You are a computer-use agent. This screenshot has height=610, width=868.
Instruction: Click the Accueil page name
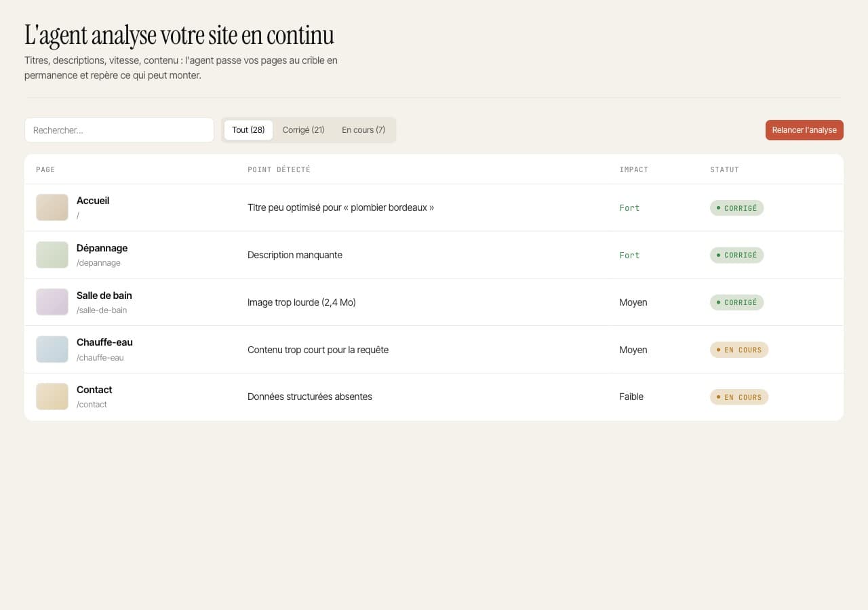tap(93, 201)
